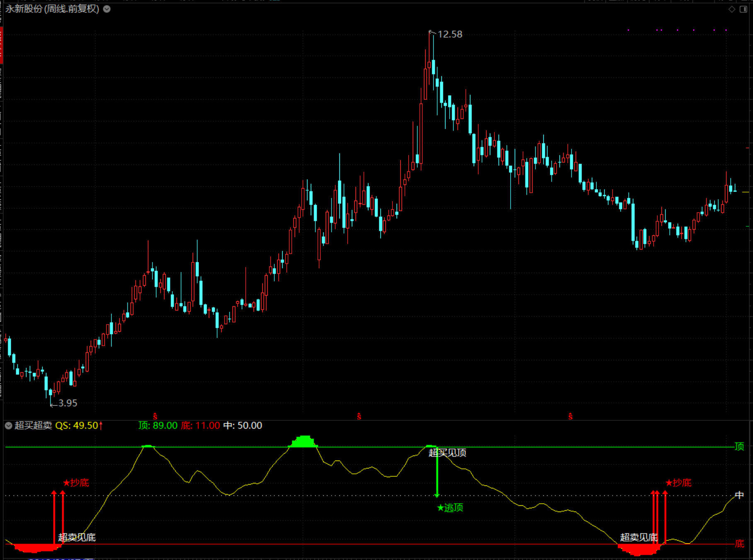Click the 3.95 low price label
The height and width of the screenshot is (560, 753).
68,403
